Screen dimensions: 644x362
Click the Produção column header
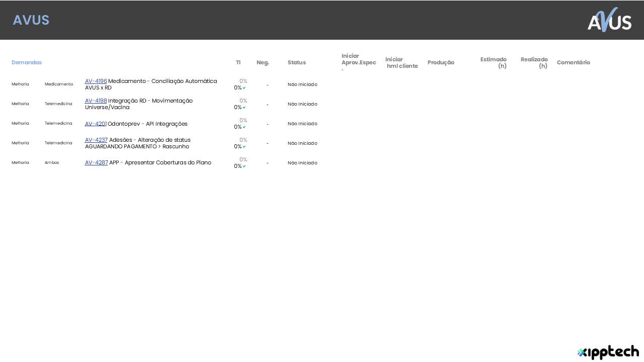pyautogui.click(x=441, y=62)
